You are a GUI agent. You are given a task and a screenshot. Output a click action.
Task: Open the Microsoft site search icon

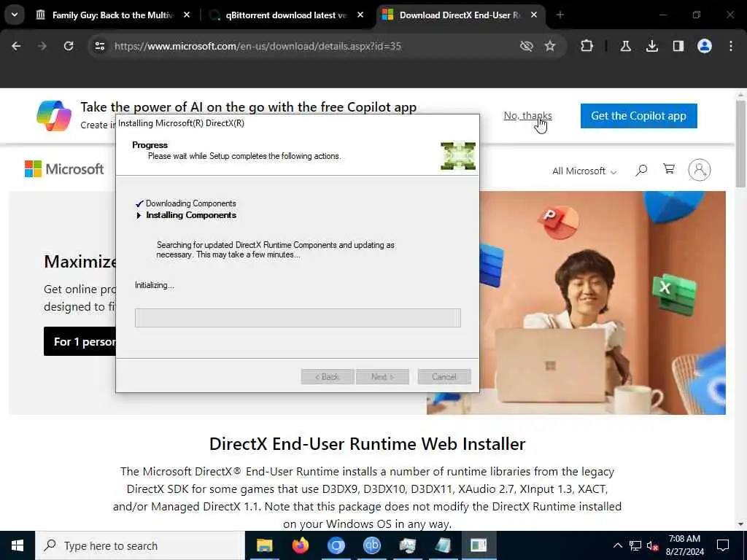(x=641, y=170)
